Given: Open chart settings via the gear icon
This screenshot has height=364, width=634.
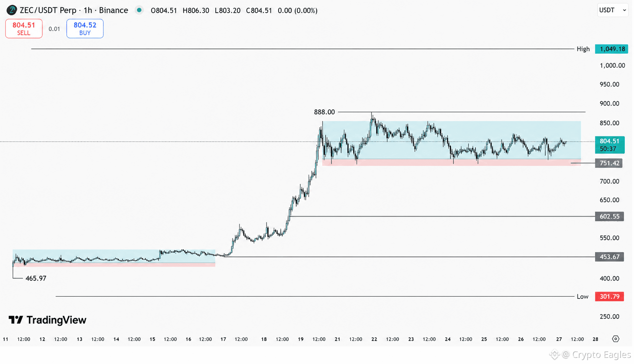Looking at the screenshot, I should (615, 339).
